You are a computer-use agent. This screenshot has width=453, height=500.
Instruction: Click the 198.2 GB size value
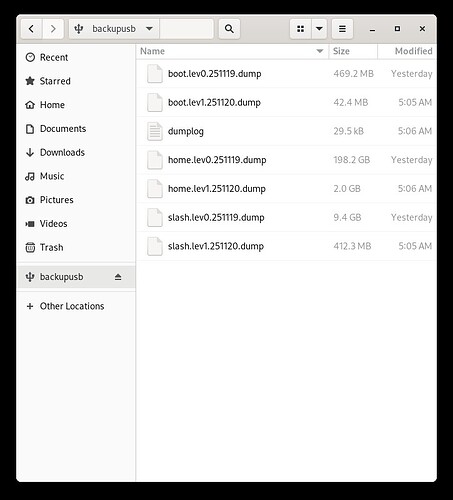point(352,160)
